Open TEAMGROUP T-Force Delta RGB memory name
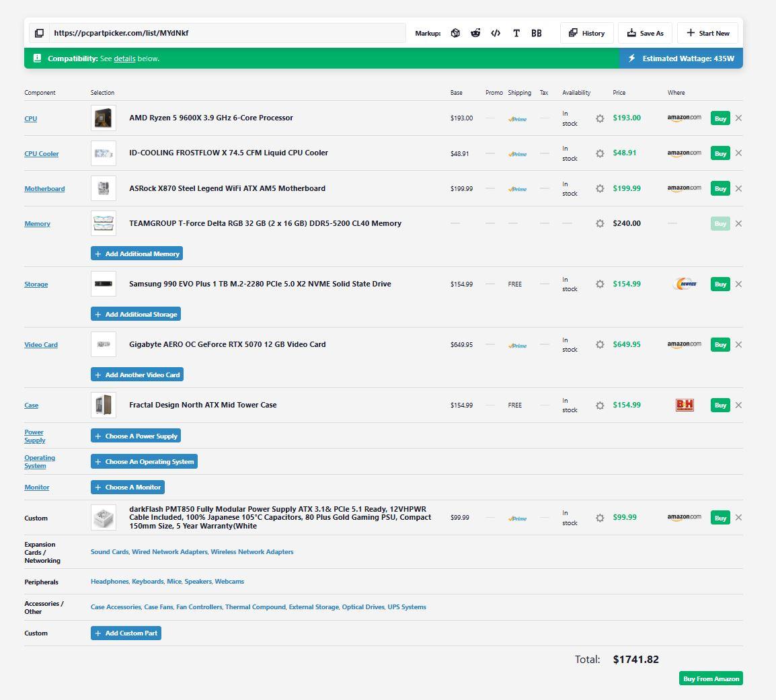 tap(265, 223)
